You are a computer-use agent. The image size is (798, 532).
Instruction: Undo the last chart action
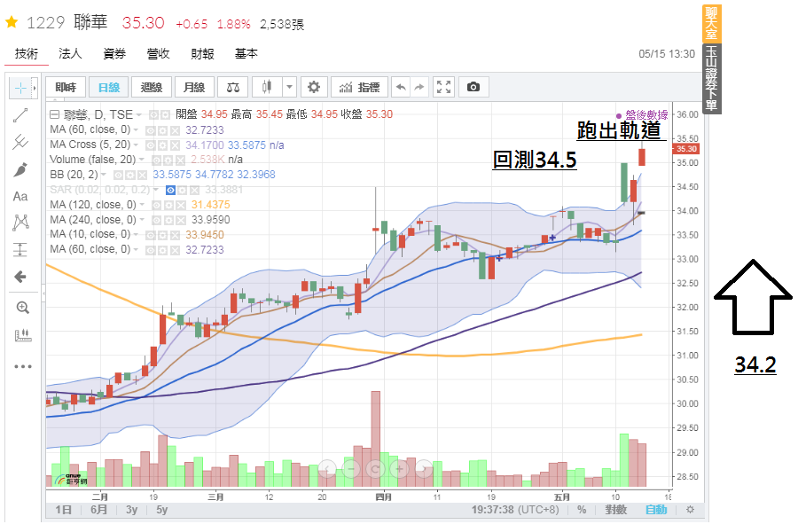401,87
